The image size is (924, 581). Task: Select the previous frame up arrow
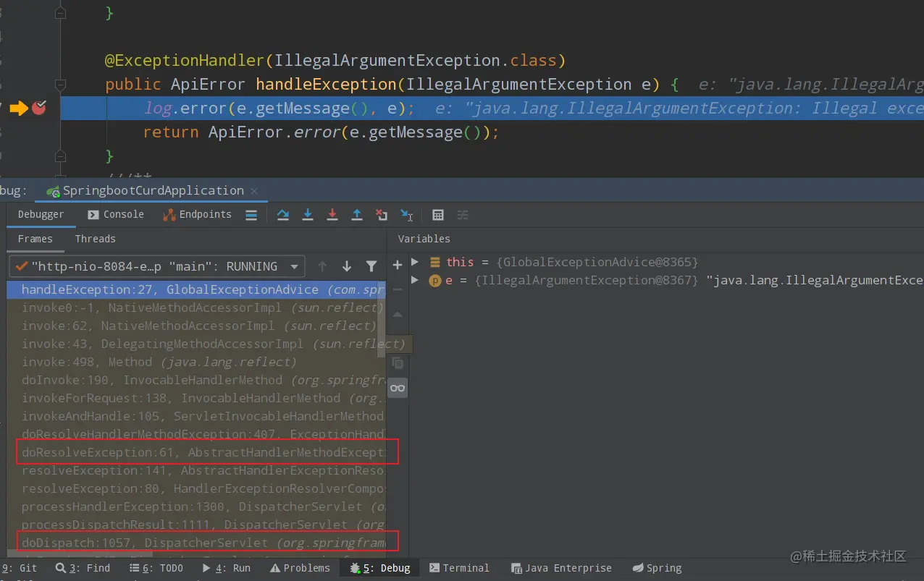tap(322, 266)
